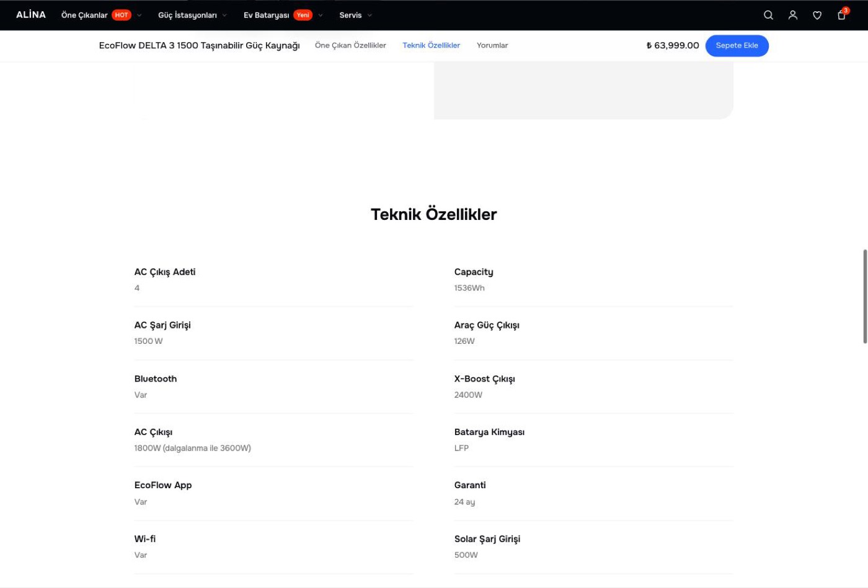Expand the Güç İstasyonları chevron

click(x=224, y=15)
